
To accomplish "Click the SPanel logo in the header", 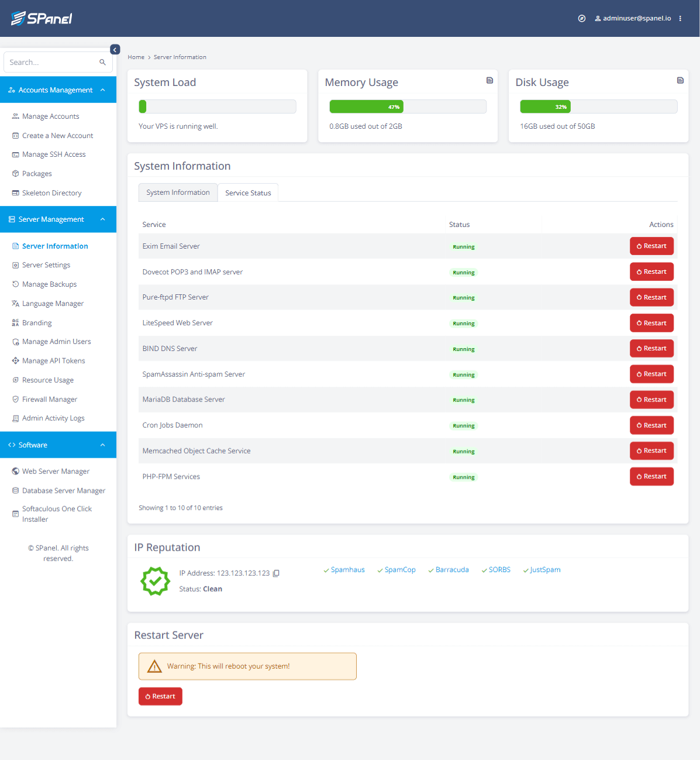I will 41,18.
